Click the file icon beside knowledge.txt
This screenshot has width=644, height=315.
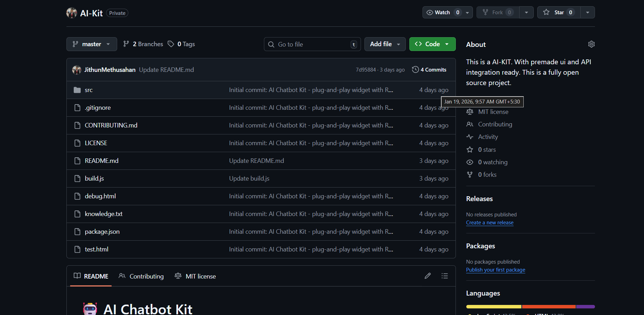point(77,214)
